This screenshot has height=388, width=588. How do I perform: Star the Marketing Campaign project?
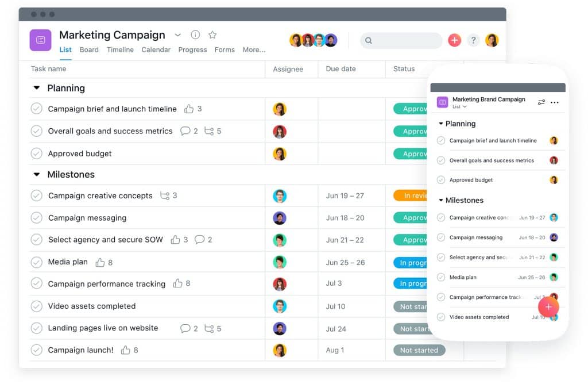[212, 34]
